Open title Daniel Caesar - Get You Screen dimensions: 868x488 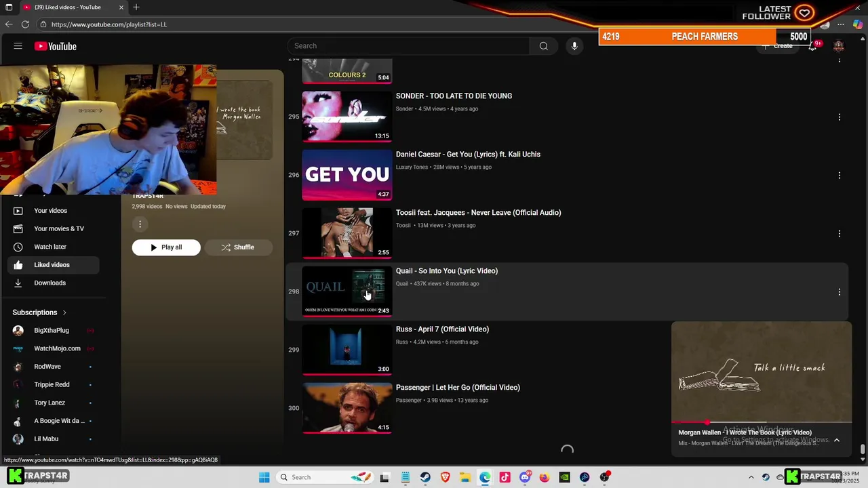(x=468, y=155)
